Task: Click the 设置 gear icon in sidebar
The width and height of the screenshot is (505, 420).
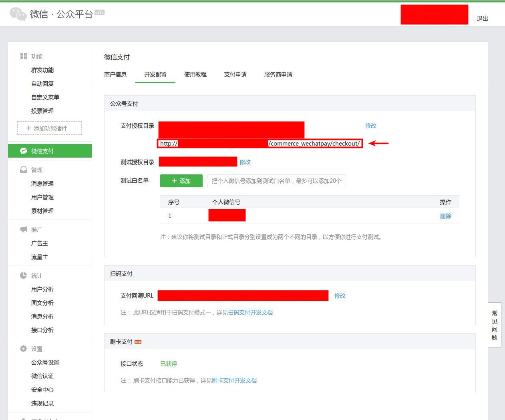Action: [24, 349]
